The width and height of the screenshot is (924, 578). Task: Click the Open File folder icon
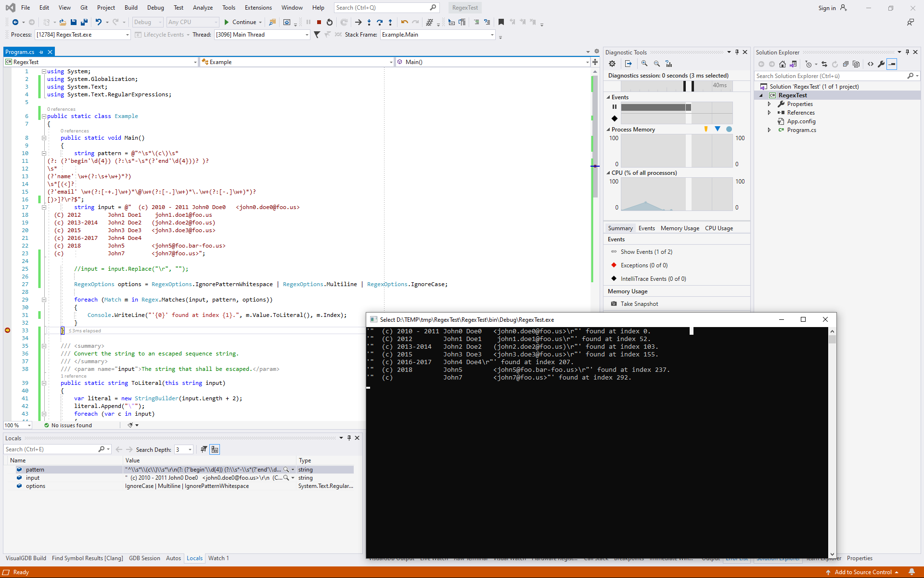[63, 22]
